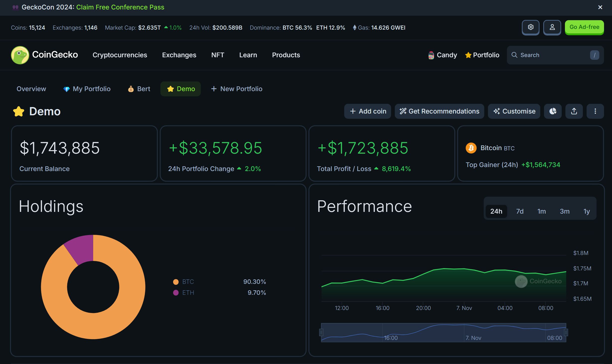Click the CoinGecko settings gear icon
Viewport: 612px width, 364px height.
pyautogui.click(x=531, y=27)
